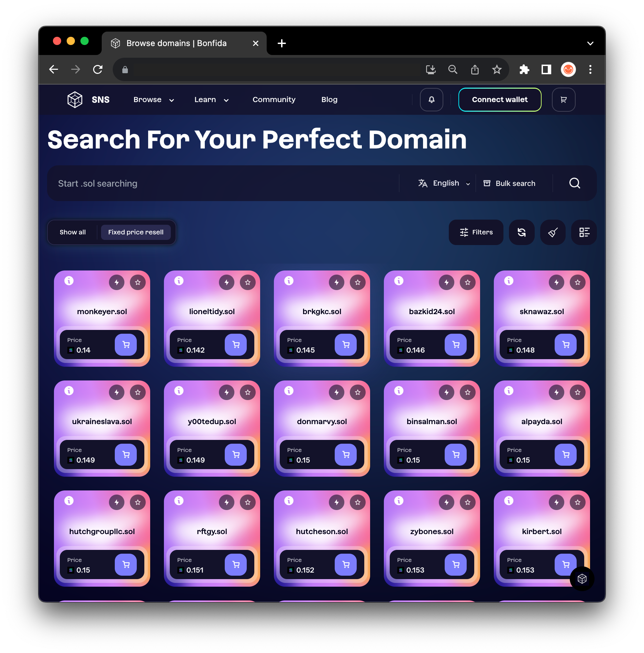The image size is (644, 653).
Task: Open the Chrome three-dot menu
Action: tap(590, 70)
